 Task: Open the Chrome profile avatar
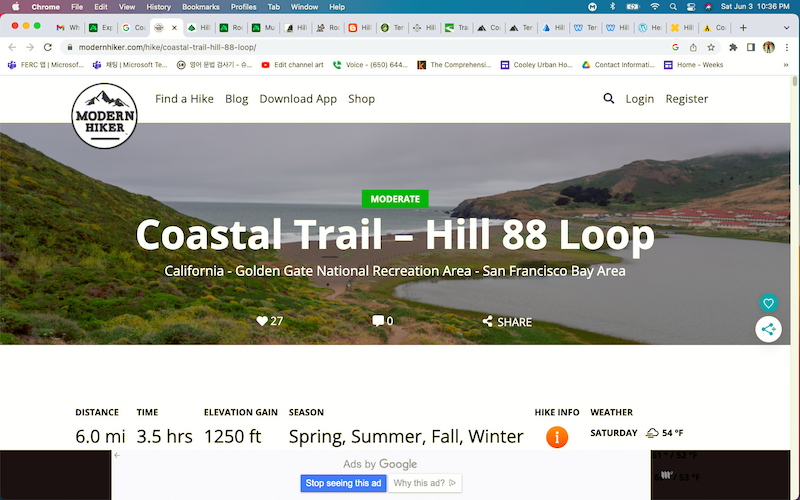[x=768, y=47]
